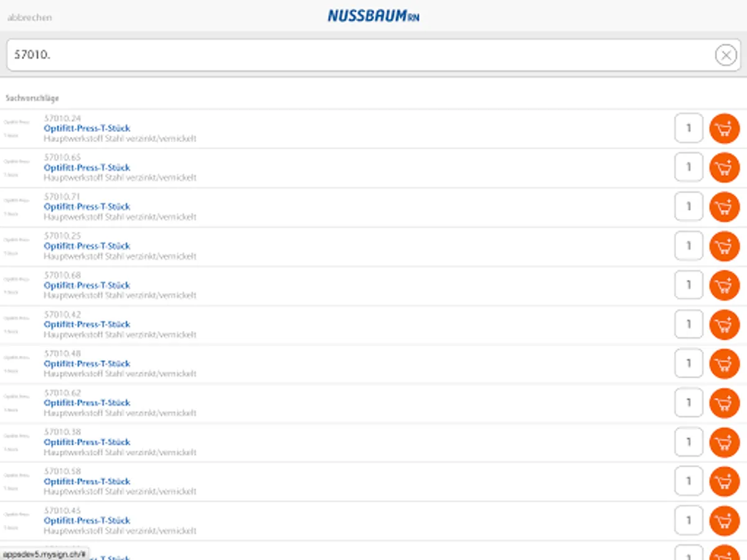Click the product thumbnail beside 57010.42
747x560 pixels.
[16, 325]
